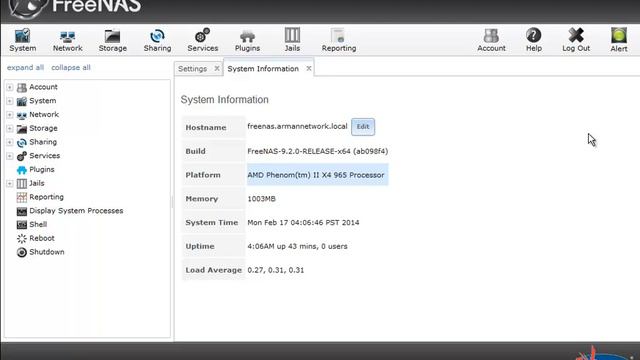Click the collapse all link
640x360 pixels.
71,68
